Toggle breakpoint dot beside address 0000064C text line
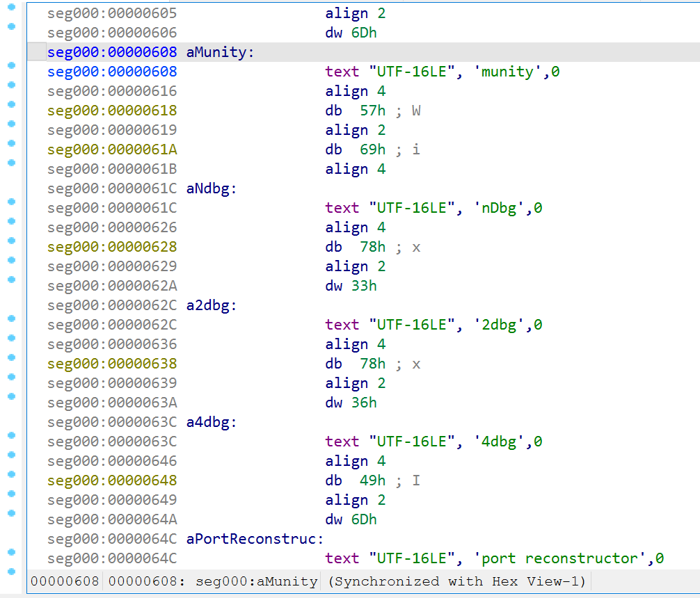 point(12,553)
